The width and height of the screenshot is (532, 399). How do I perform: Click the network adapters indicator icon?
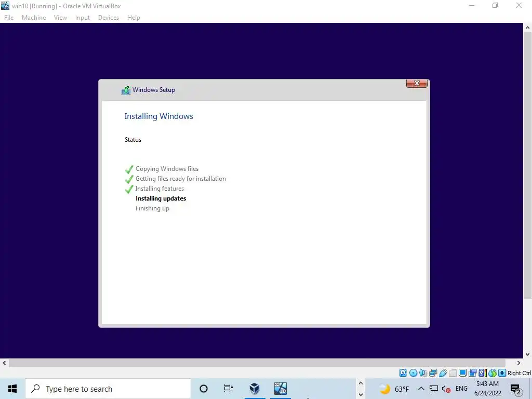click(x=433, y=373)
